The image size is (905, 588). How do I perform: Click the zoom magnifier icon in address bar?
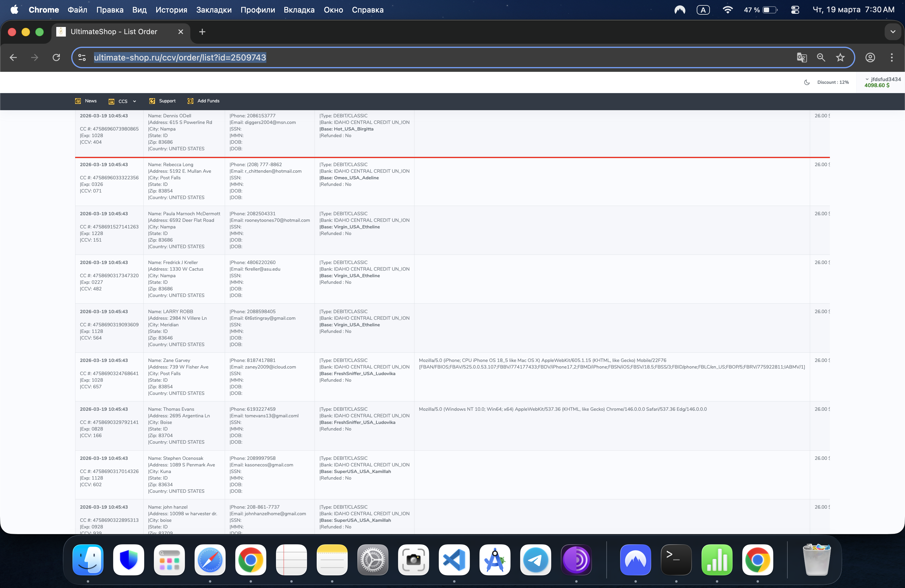(x=821, y=57)
